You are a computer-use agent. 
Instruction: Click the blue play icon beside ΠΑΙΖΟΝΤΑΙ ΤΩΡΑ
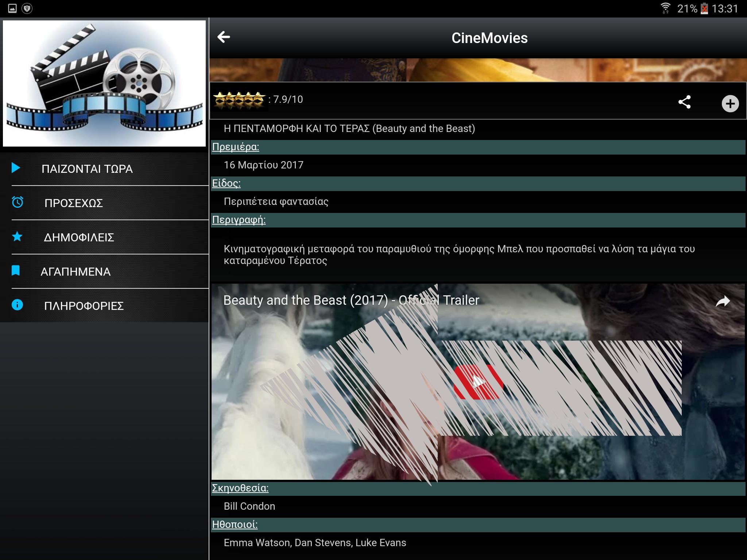tap(16, 168)
